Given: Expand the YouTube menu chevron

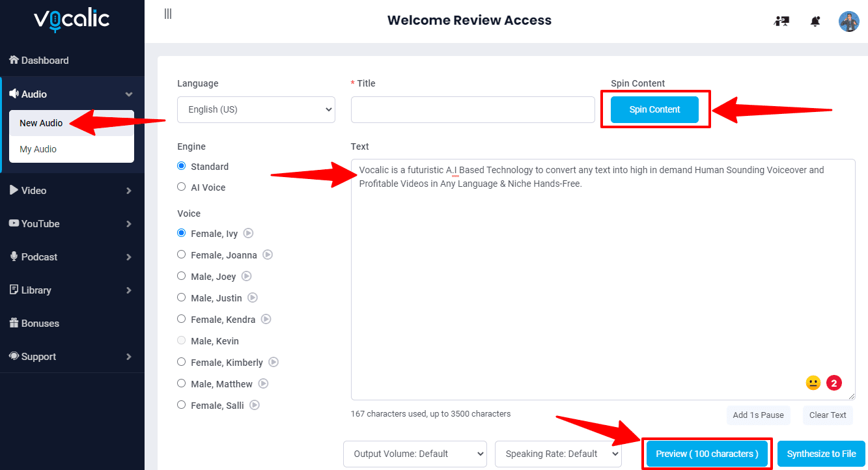Looking at the screenshot, I should pyautogui.click(x=129, y=224).
